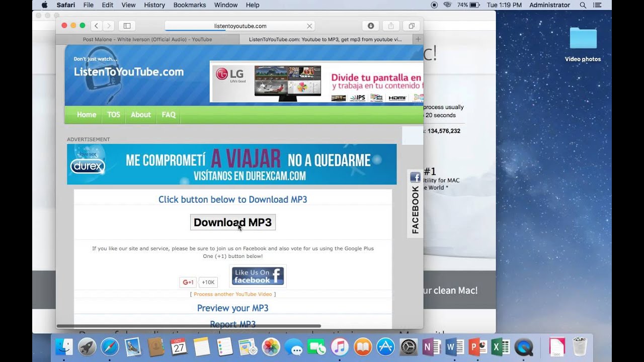Open Home in green site navigation
This screenshot has width=644, height=362.
coord(87,115)
